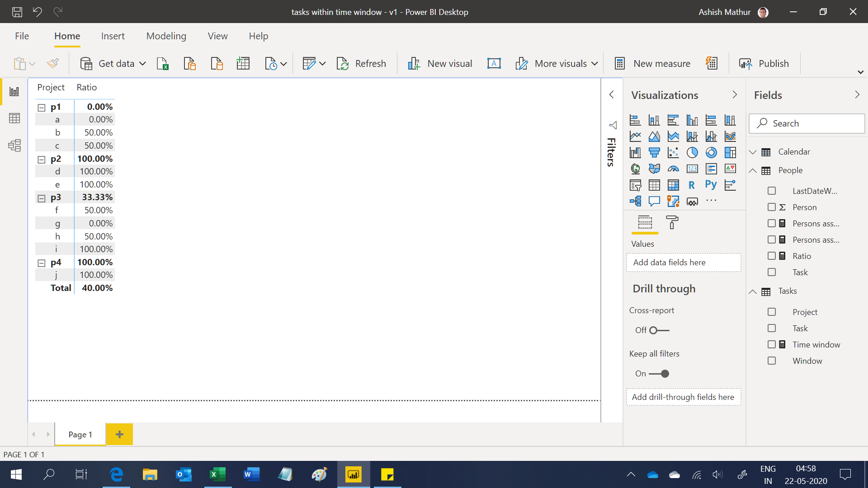868x488 pixels.
Task: Check the Project field checkbox
Action: [772, 312]
